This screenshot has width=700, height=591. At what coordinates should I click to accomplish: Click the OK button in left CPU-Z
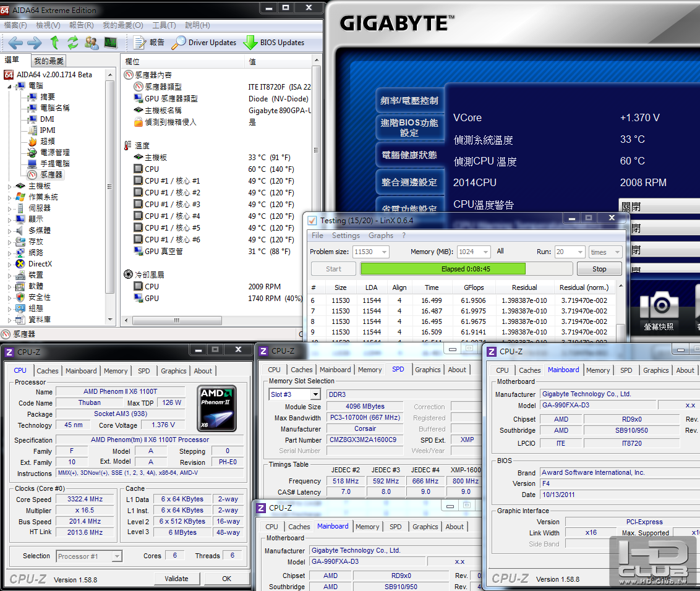(x=227, y=579)
